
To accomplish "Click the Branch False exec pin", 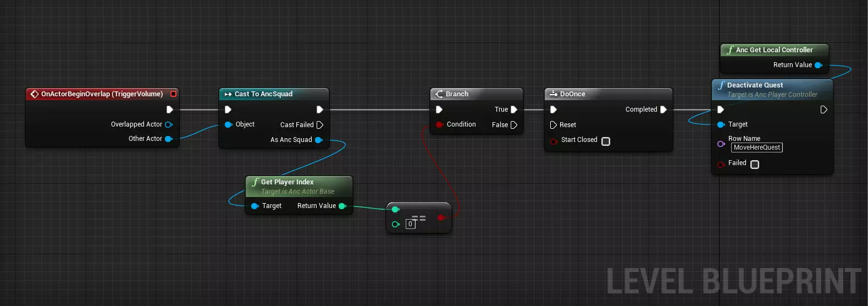I will pyautogui.click(x=514, y=125).
